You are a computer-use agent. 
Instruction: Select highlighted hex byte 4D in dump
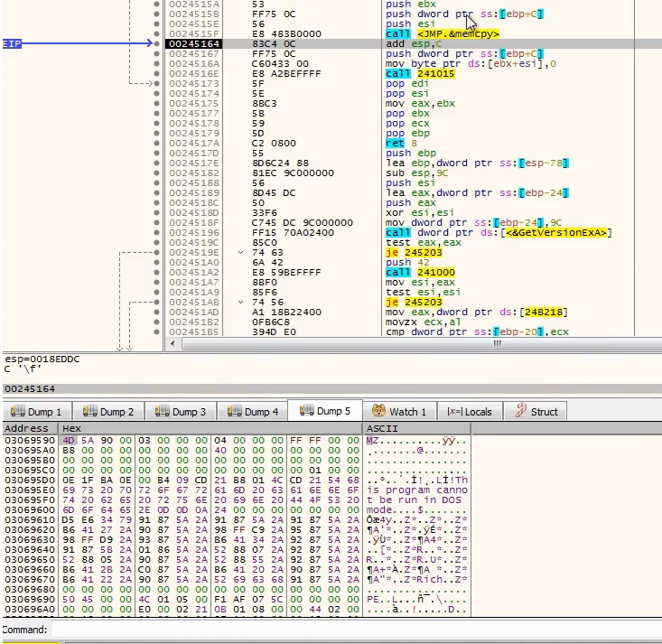point(67,439)
